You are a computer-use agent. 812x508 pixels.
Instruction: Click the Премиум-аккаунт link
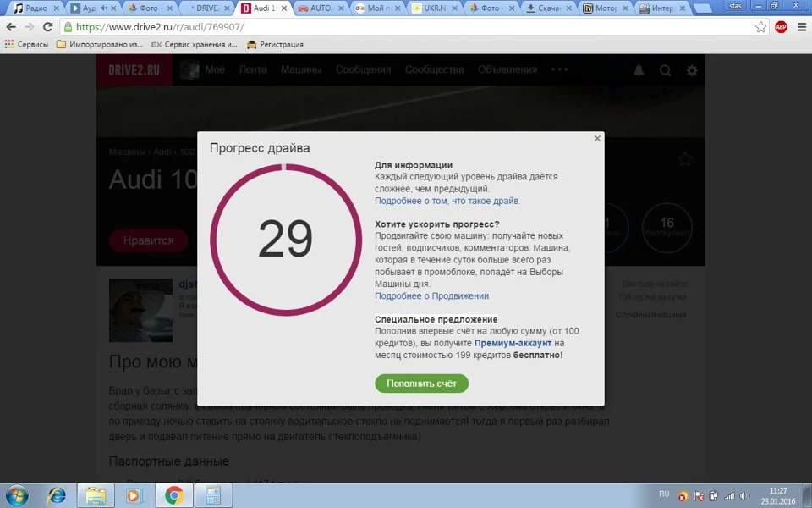coord(513,343)
